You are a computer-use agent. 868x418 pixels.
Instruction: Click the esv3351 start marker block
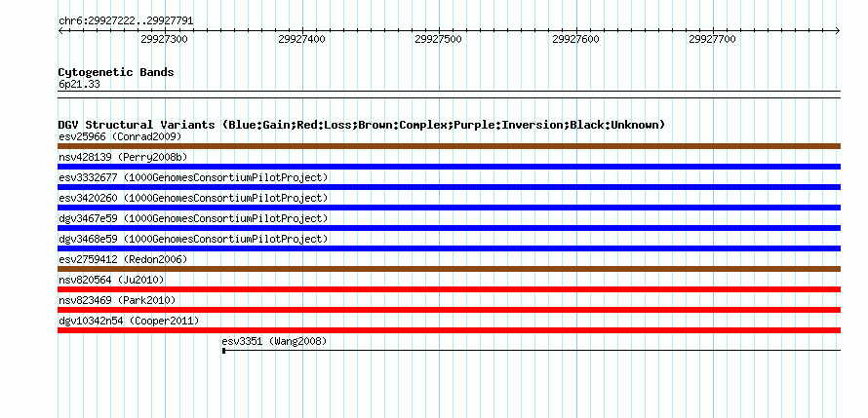[223, 351]
